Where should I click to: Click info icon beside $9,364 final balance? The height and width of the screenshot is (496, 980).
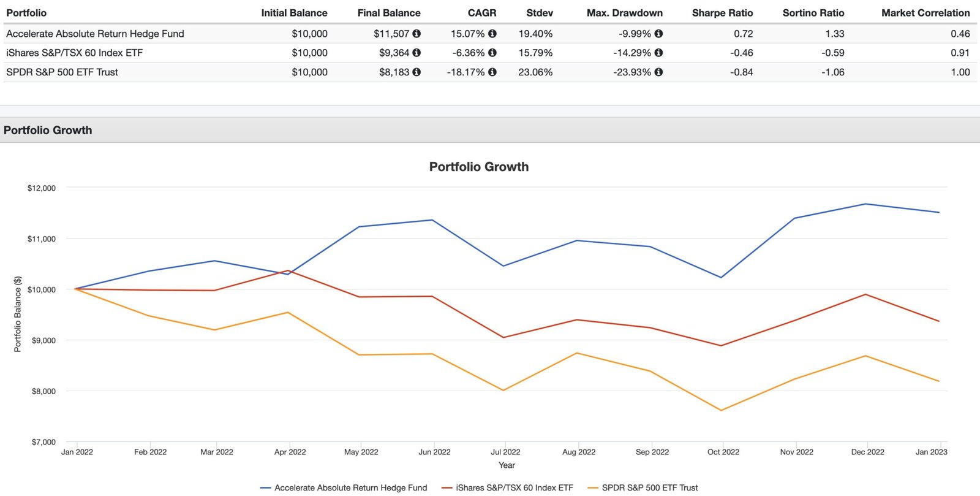[417, 53]
